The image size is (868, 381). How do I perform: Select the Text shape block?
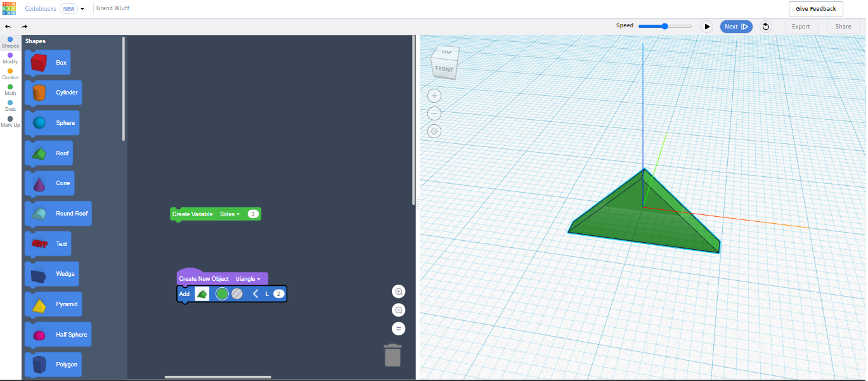coord(48,244)
